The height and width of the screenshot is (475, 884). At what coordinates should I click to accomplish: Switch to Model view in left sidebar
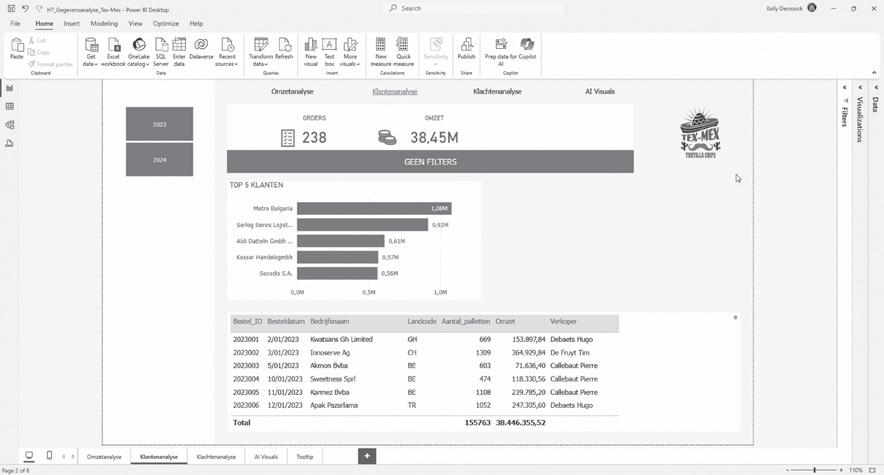[x=10, y=125]
